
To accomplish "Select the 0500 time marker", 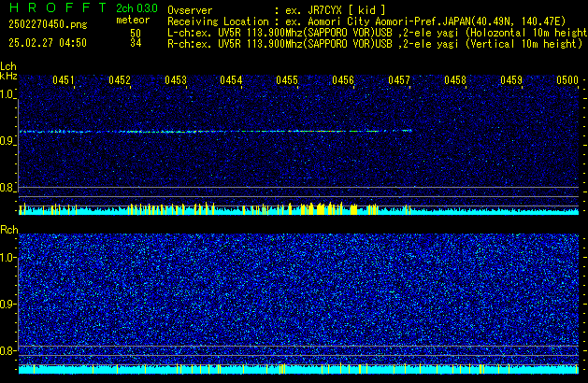I will pos(567,80).
